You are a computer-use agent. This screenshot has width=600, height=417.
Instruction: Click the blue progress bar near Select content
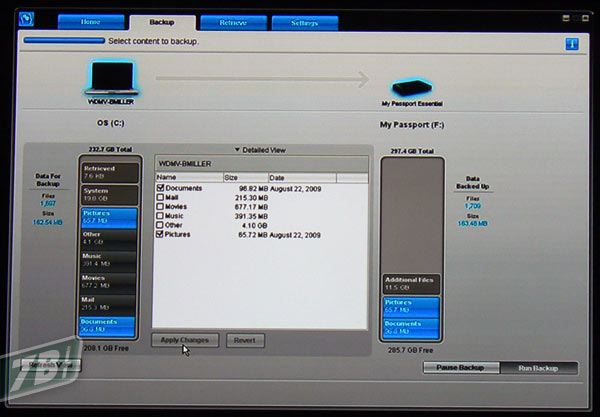click(x=64, y=41)
